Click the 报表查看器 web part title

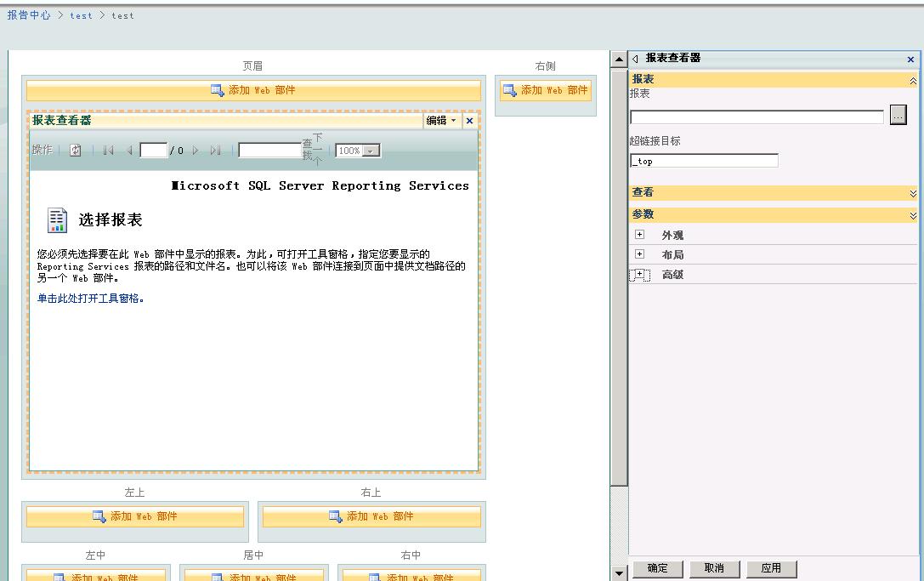click(62, 120)
